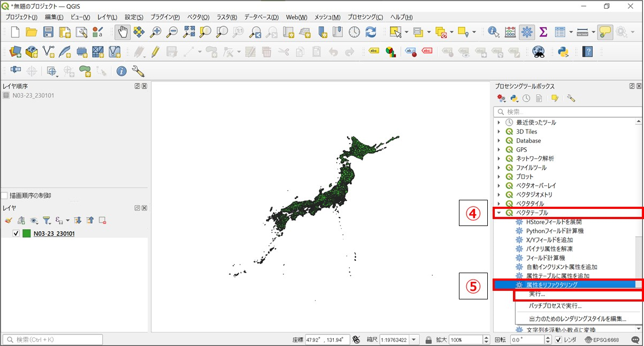Open the Layer Diagram Options icon
The width and height of the screenshot is (644, 346).
click(391, 52)
